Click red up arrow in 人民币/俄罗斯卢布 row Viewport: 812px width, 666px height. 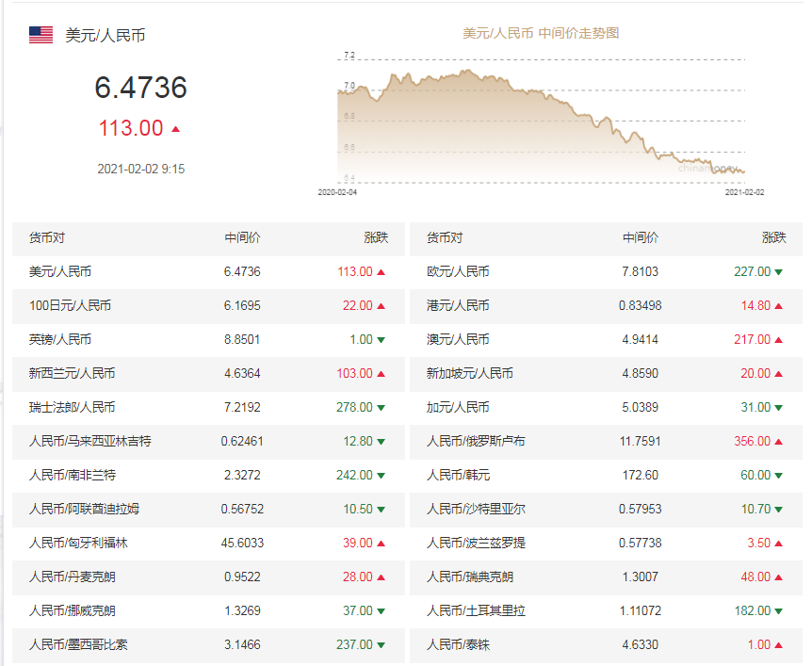coord(779,442)
